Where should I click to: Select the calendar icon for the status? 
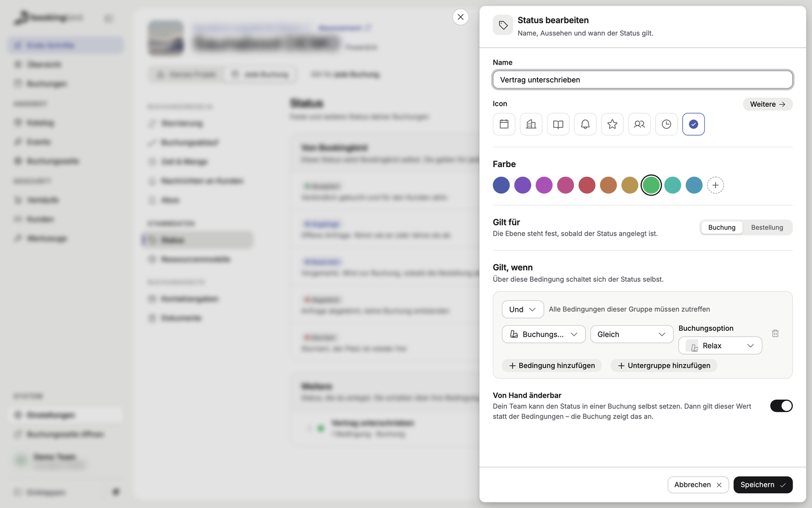[504, 124]
